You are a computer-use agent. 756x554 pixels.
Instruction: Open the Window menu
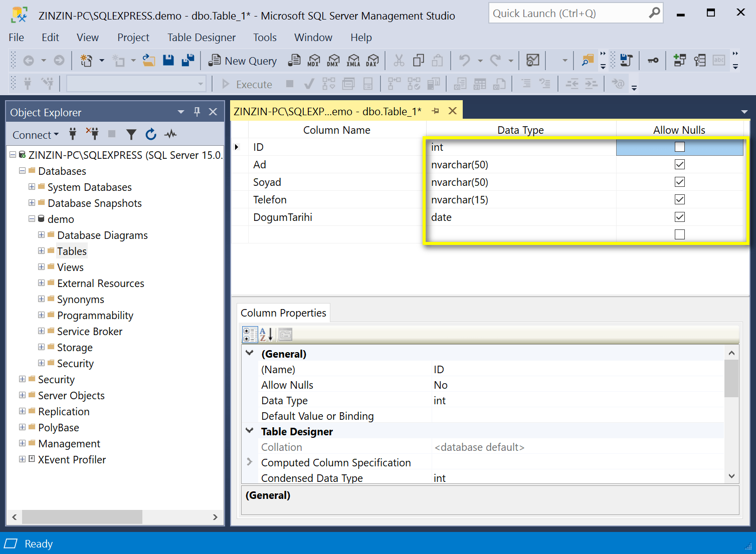[313, 38]
